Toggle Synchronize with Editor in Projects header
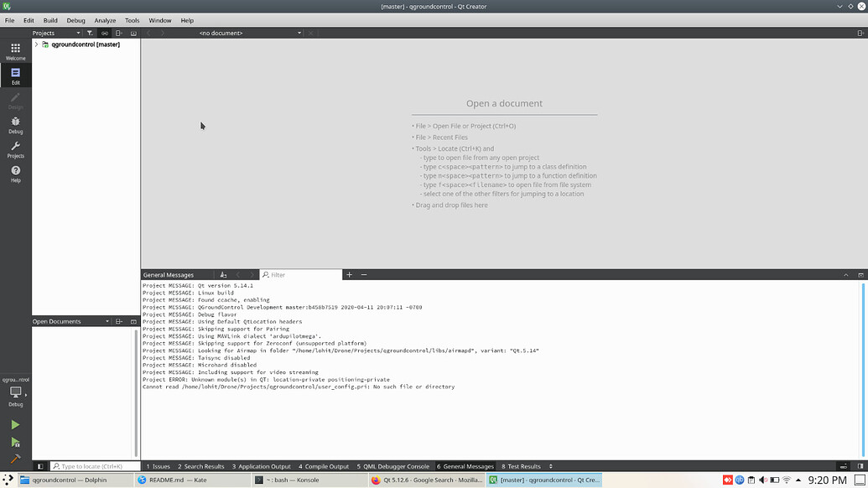 (104, 32)
